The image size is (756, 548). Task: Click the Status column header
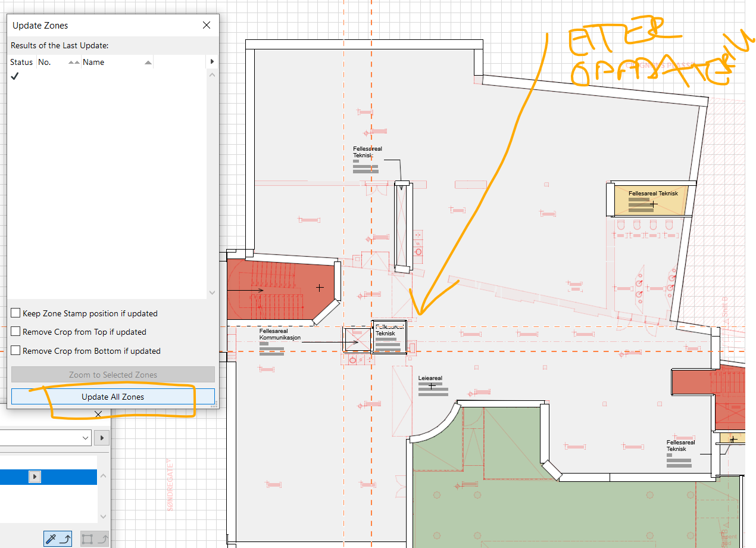tap(21, 62)
